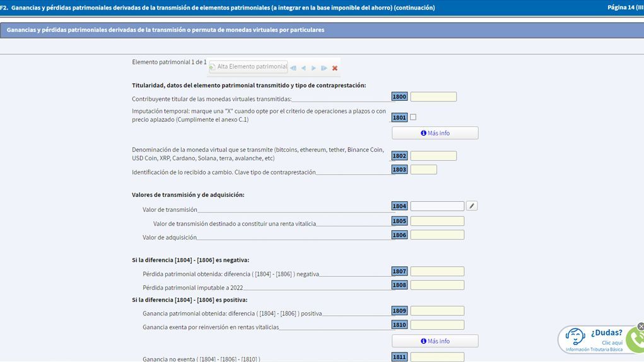
Task: Click 'Información Tributaria Básica' text
Action: [594, 349]
